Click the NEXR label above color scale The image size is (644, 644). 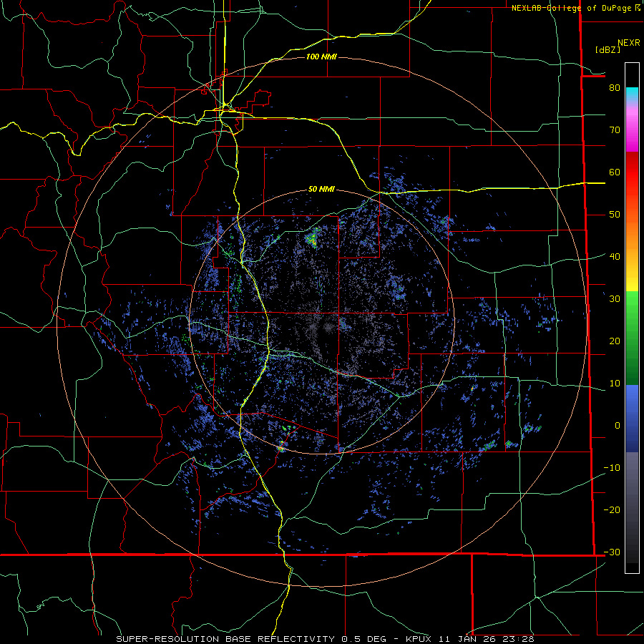(x=628, y=43)
